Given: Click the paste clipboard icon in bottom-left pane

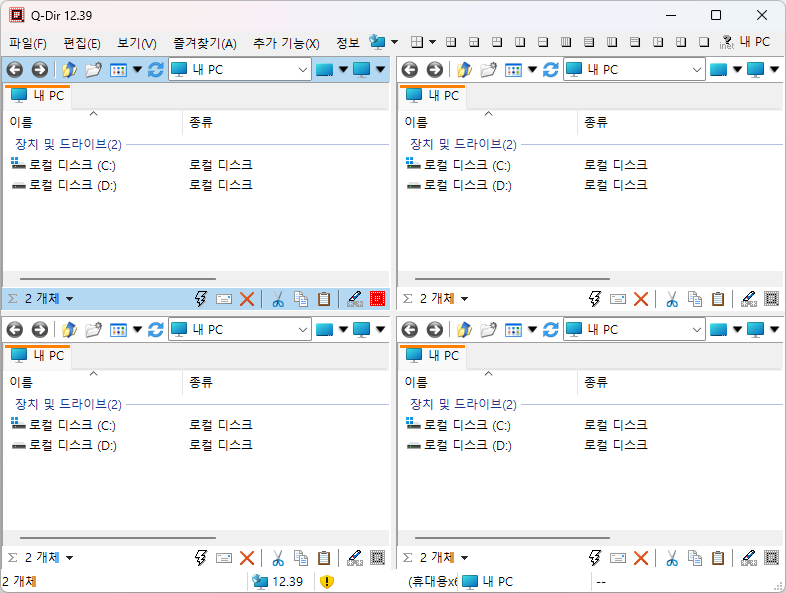Looking at the screenshot, I should (323, 558).
